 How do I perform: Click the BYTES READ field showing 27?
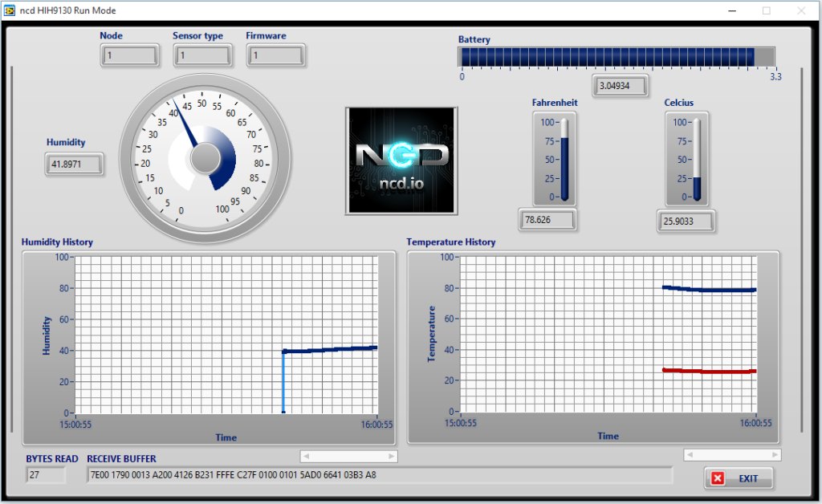click(46, 474)
